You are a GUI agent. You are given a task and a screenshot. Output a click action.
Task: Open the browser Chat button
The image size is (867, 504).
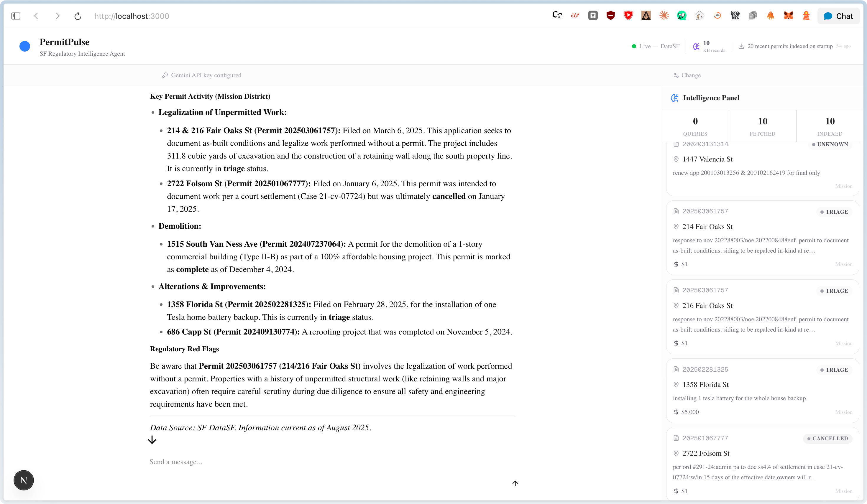click(x=838, y=16)
